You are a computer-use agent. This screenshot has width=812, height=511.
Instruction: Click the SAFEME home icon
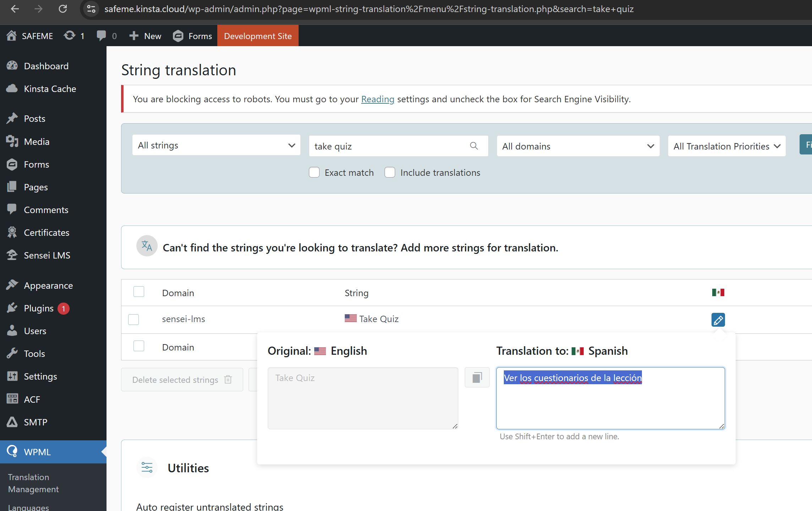pyautogui.click(x=11, y=36)
